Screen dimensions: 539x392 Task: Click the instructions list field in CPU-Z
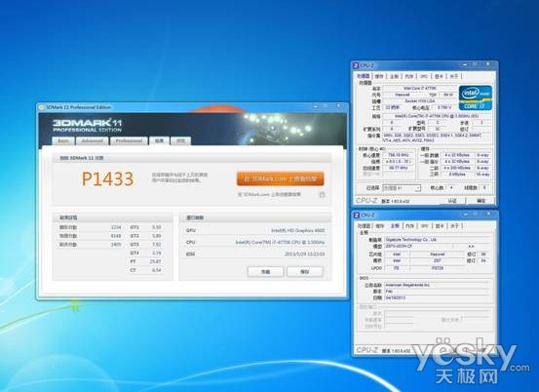coord(437,137)
